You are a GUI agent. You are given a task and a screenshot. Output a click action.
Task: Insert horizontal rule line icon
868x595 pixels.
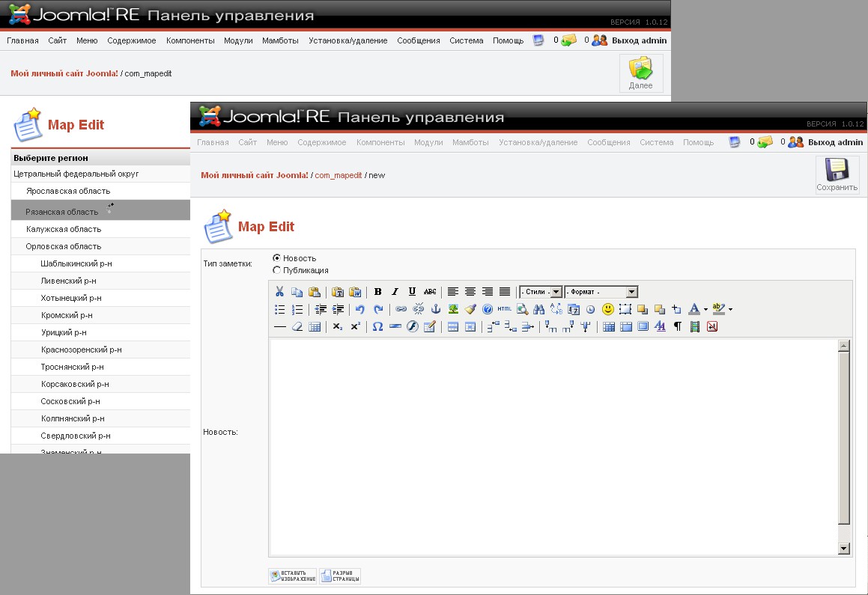coord(279,326)
